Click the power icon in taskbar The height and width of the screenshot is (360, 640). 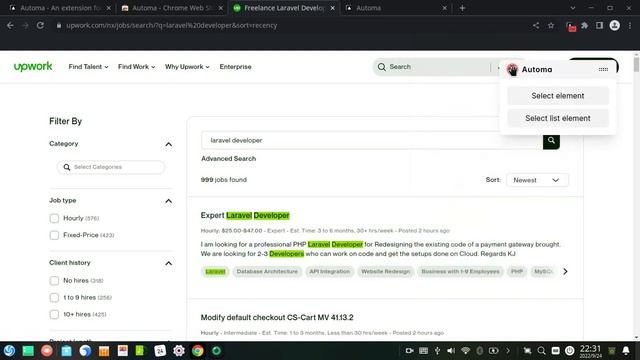[x=569, y=351]
